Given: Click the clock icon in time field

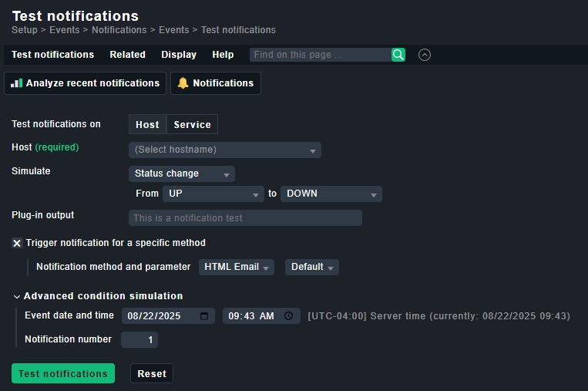Looking at the screenshot, I should tap(289, 316).
